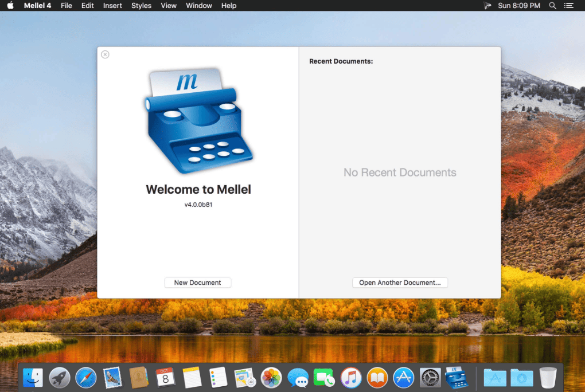Image resolution: width=585 pixels, height=392 pixels.
Task: Click the Recent Documents heading
Action: (x=341, y=61)
